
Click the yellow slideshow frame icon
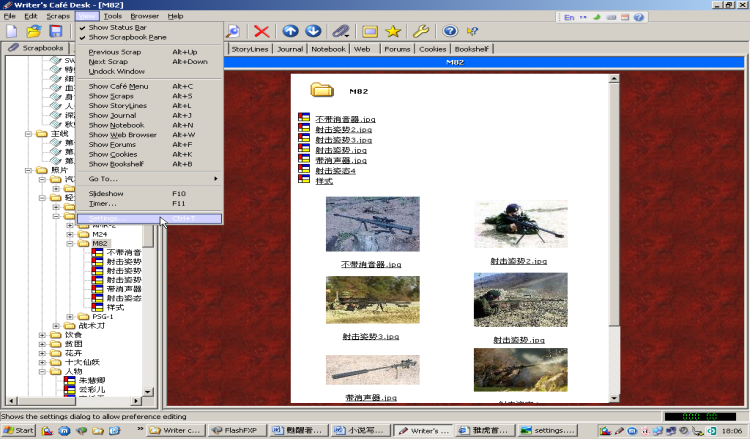(x=370, y=32)
